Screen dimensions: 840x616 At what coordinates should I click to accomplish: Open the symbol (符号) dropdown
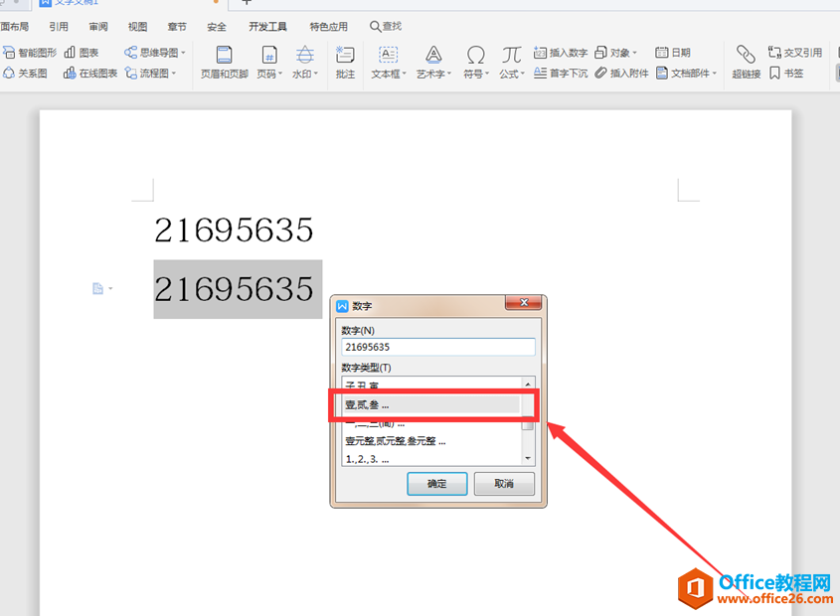[476, 63]
